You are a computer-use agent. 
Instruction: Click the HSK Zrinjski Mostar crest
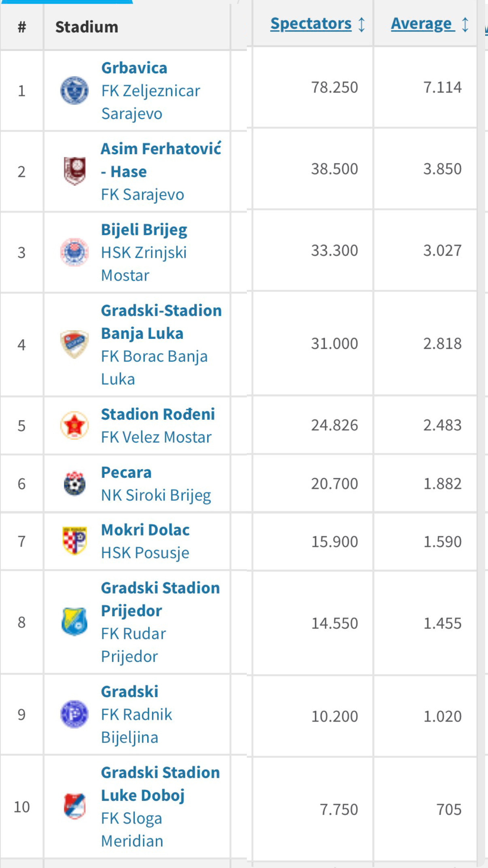coord(74,252)
